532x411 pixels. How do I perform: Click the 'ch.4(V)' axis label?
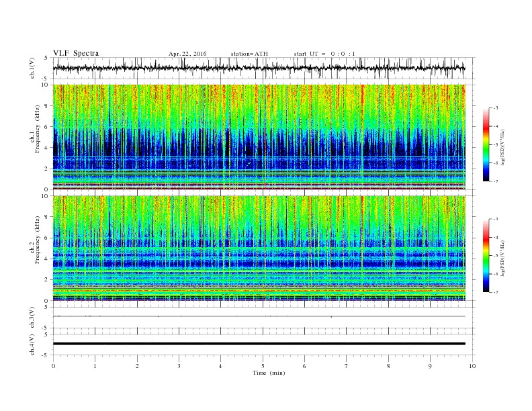click(x=32, y=345)
